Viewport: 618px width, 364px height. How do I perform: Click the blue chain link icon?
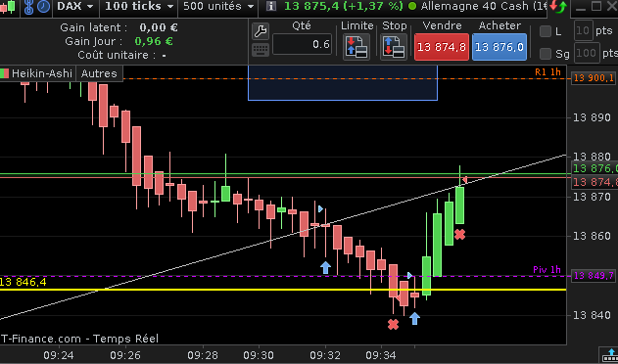28,7
